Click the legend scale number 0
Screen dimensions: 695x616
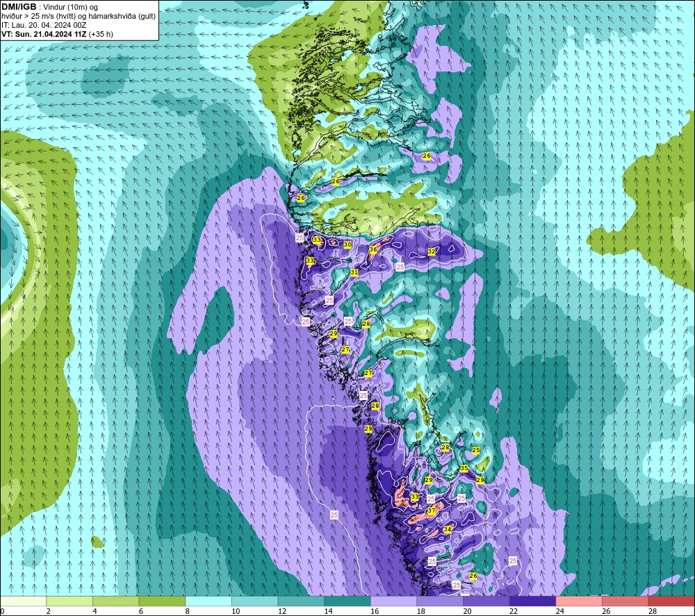click(x=2, y=612)
